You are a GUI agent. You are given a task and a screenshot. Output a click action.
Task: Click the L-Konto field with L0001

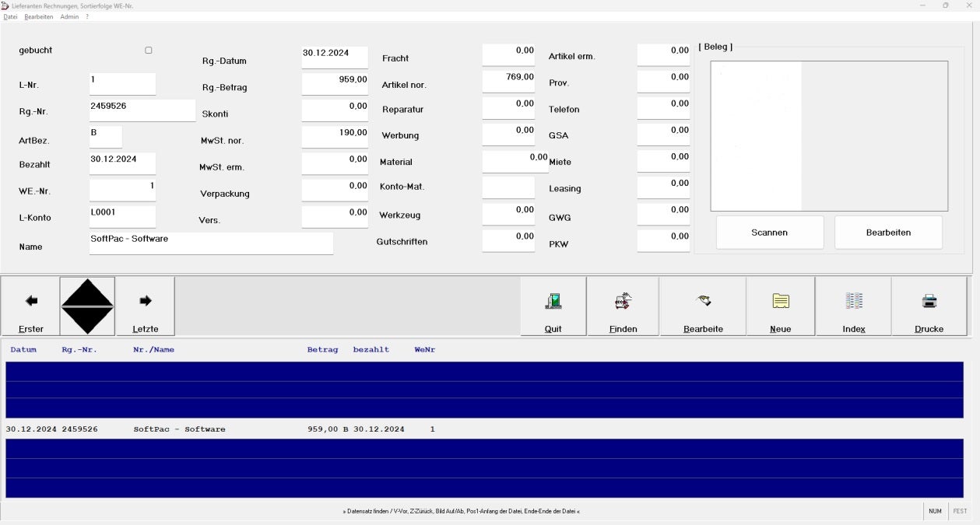click(x=122, y=216)
